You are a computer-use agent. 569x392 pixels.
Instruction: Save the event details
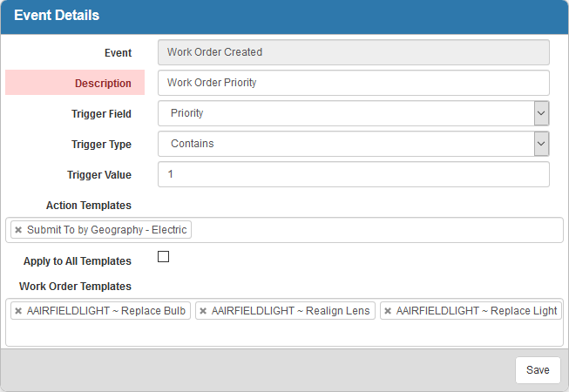(538, 370)
